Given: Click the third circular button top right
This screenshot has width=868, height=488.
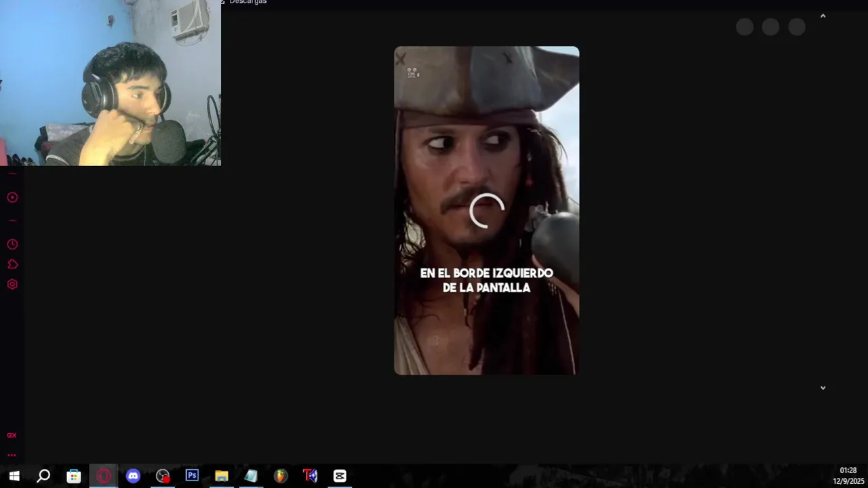Looking at the screenshot, I should point(797,26).
